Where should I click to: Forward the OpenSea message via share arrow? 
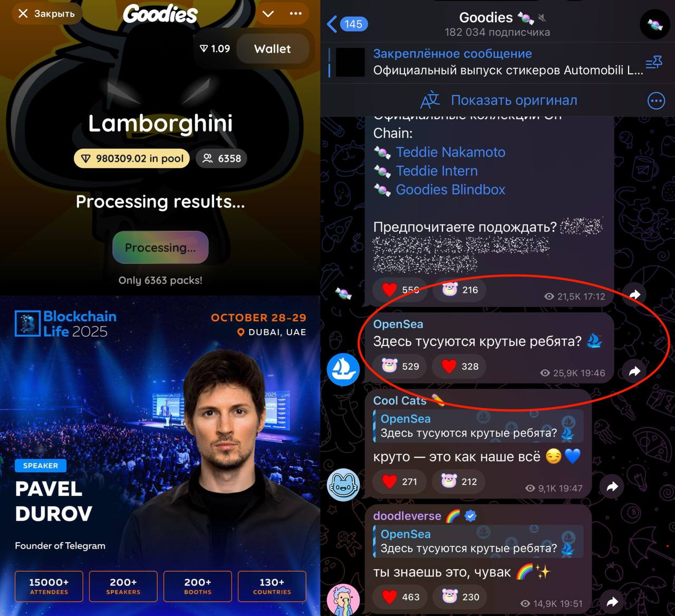pos(634,371)
